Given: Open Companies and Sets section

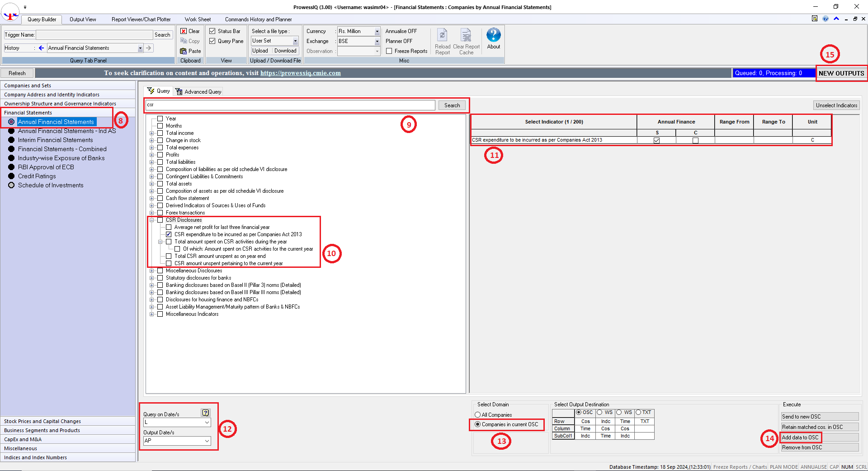Looking at the screenshot, I should [68, 86].
